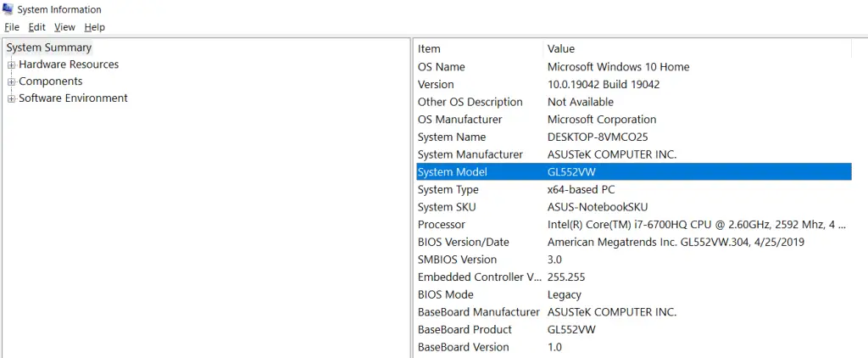Click the System Information app icon in title bar
Viewport: 868px width, 358px height.
[x=8, y=8]
